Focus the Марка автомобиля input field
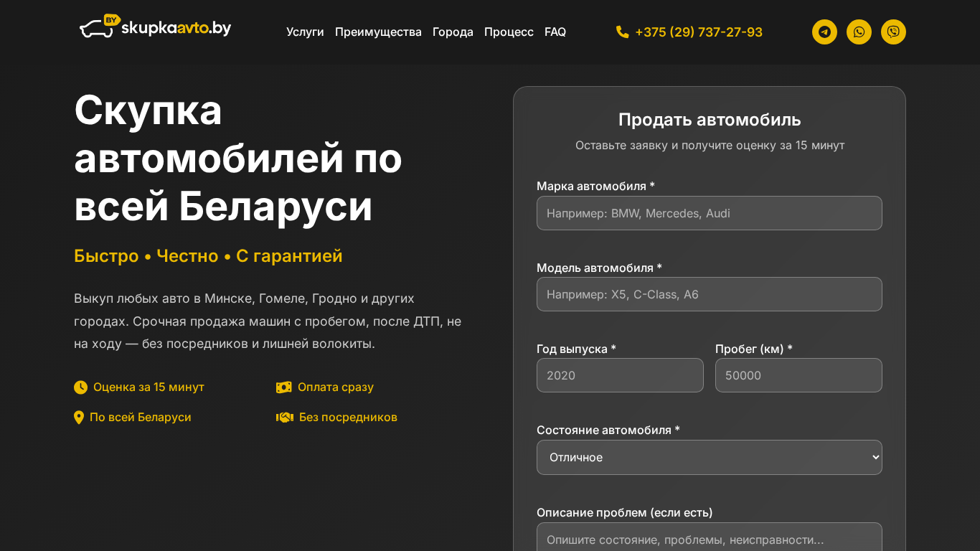 (709, 213)
